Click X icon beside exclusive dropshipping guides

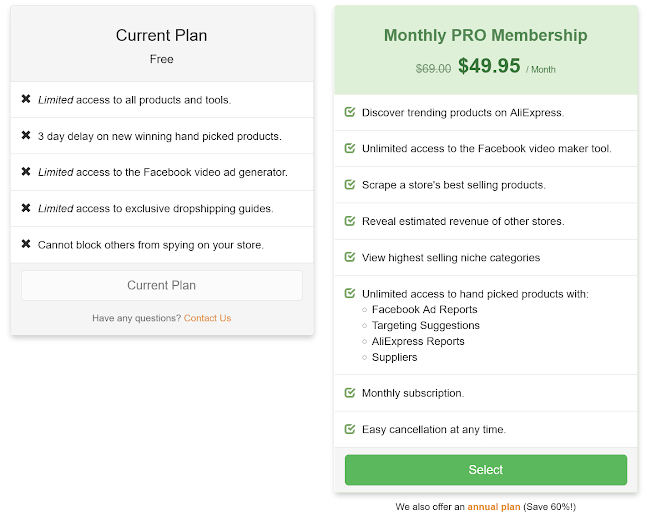26,207
